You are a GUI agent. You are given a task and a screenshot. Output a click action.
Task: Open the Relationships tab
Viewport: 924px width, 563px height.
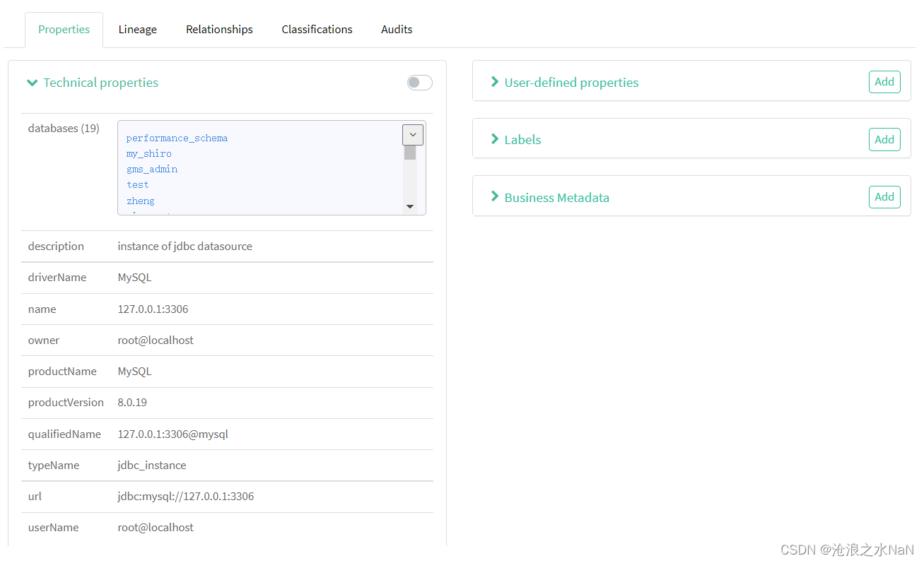(219, 29)
